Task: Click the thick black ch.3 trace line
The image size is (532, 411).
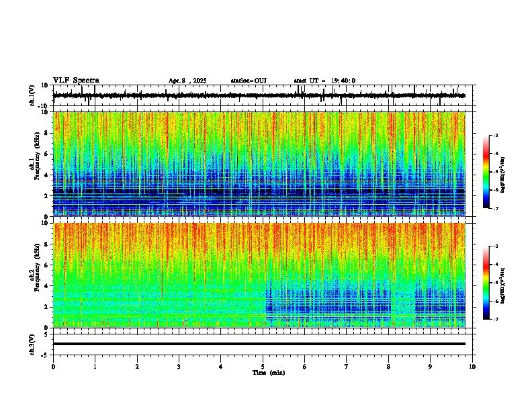Action: tap(259, 344)
